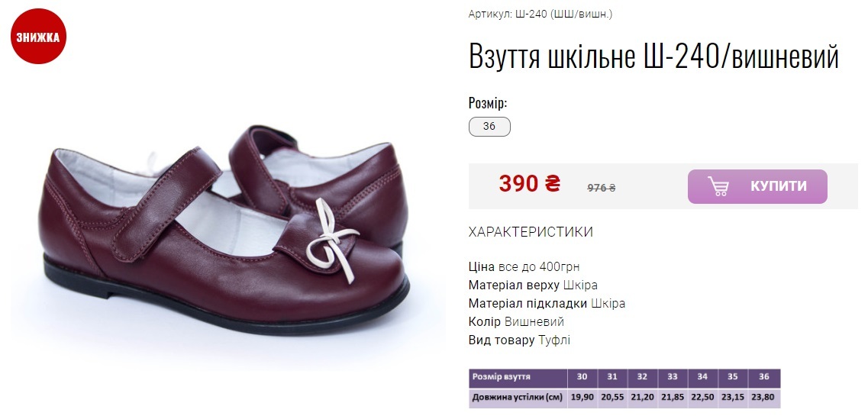The width and height of the screenshot is (868, 416).
Task: Click the crossed-out old price 976 ₴
Action: 601,188
